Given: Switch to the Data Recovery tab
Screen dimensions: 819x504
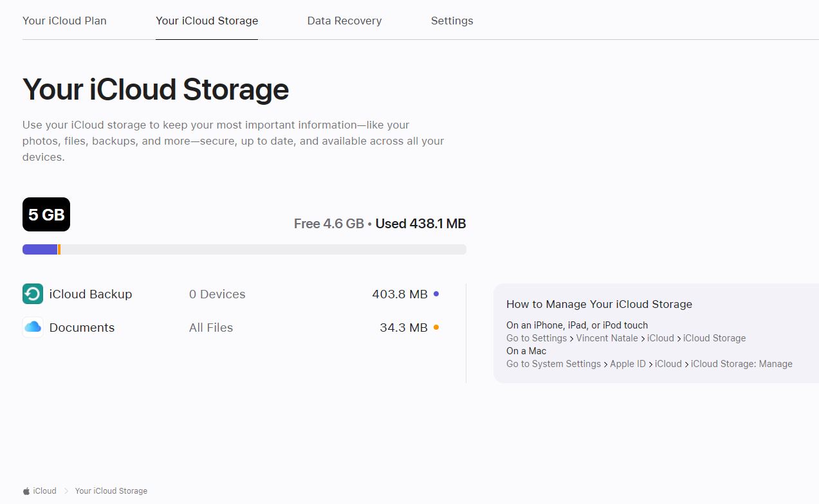Looking at the screenshot, I should click(x=344, y=21).
